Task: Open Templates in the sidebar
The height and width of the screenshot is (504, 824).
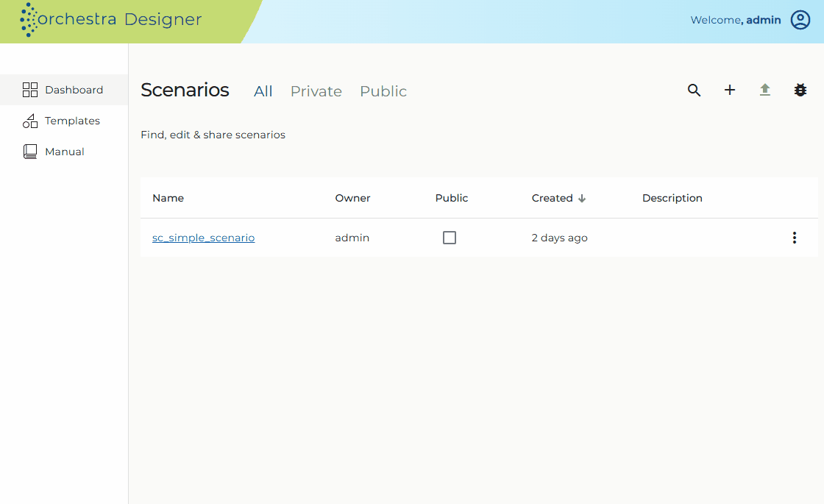Action: pyautogui.click(x=63, y=121)
